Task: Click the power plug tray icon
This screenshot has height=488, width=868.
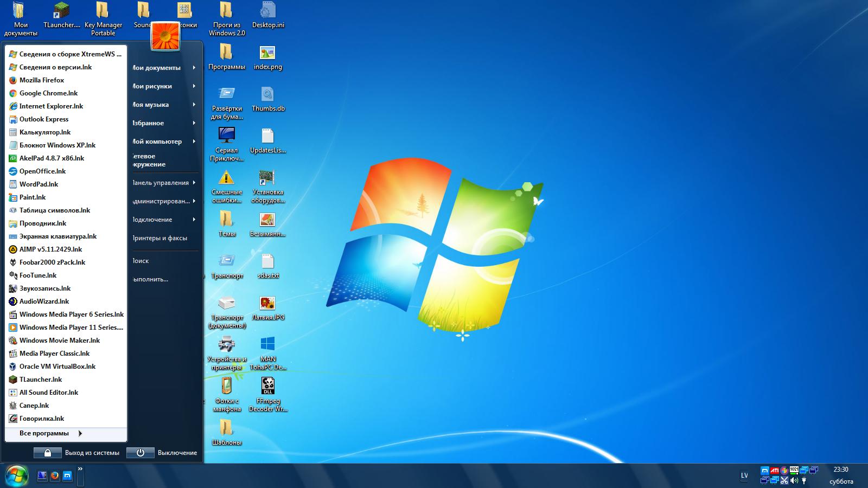Action: click(x=804, y=480)
